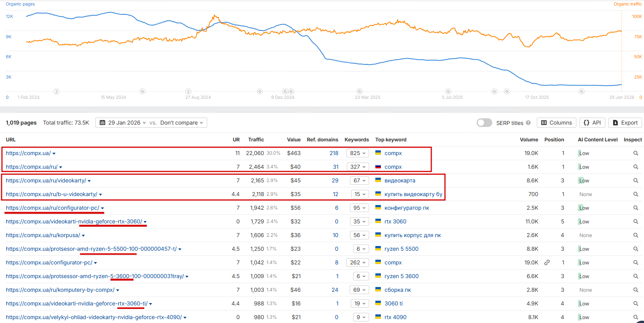Sort table by the Keywords column
The image size is (644, 323).
pos(357,139)
